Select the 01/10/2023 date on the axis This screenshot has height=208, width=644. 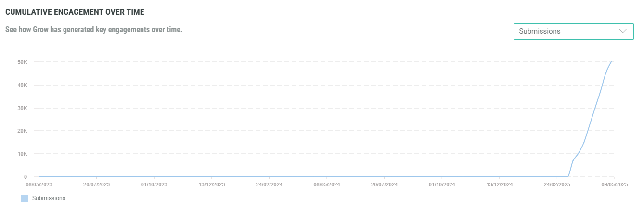pos(154,184)
